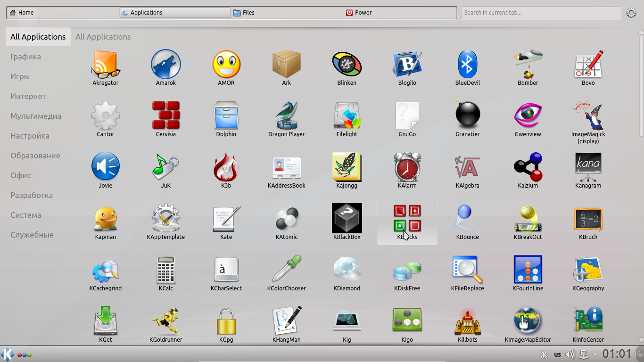Open the Blogilo blogging client
This screenshot has width=644, height=362.
tap(407, 68)
